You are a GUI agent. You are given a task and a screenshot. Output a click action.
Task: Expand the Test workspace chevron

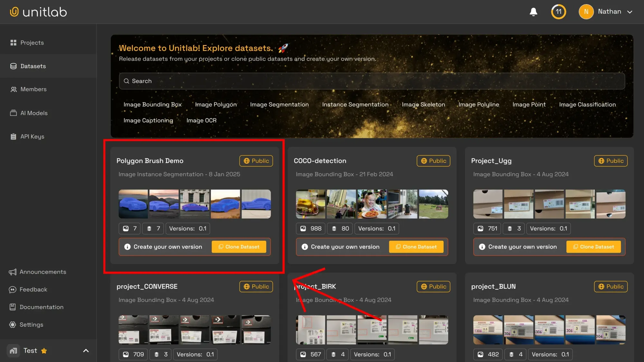[86, 351]
